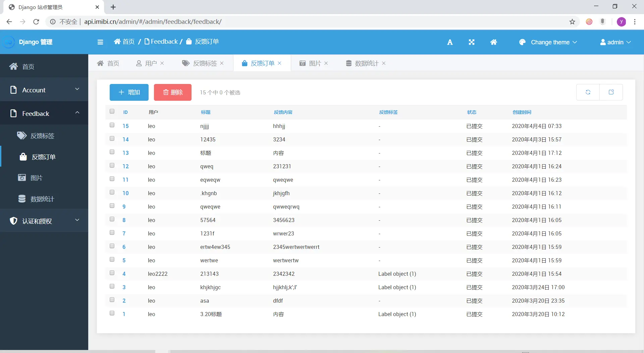Refresh the table with the reload icon
This screenshot has width=644, height=353.
coord(588,92)
